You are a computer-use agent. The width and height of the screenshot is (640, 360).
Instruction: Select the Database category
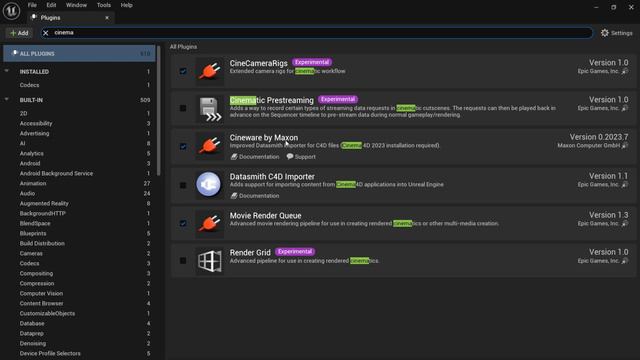click(x=79, y=323)
